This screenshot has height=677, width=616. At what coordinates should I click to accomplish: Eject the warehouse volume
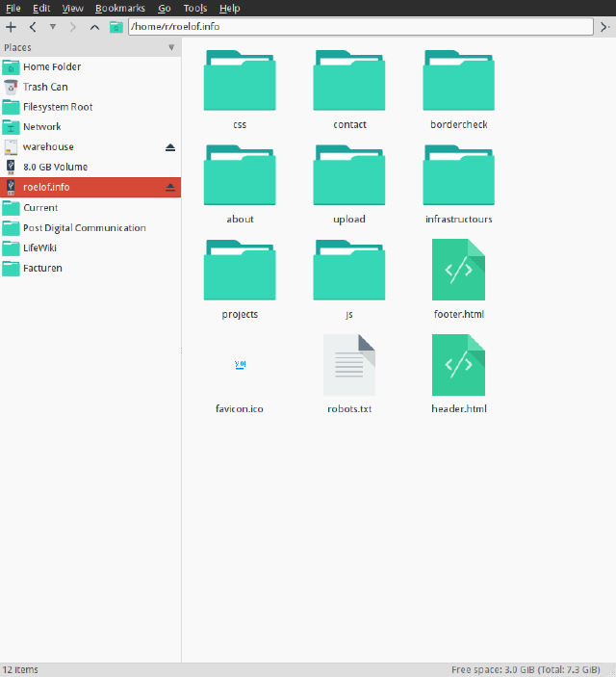point(170,147)
